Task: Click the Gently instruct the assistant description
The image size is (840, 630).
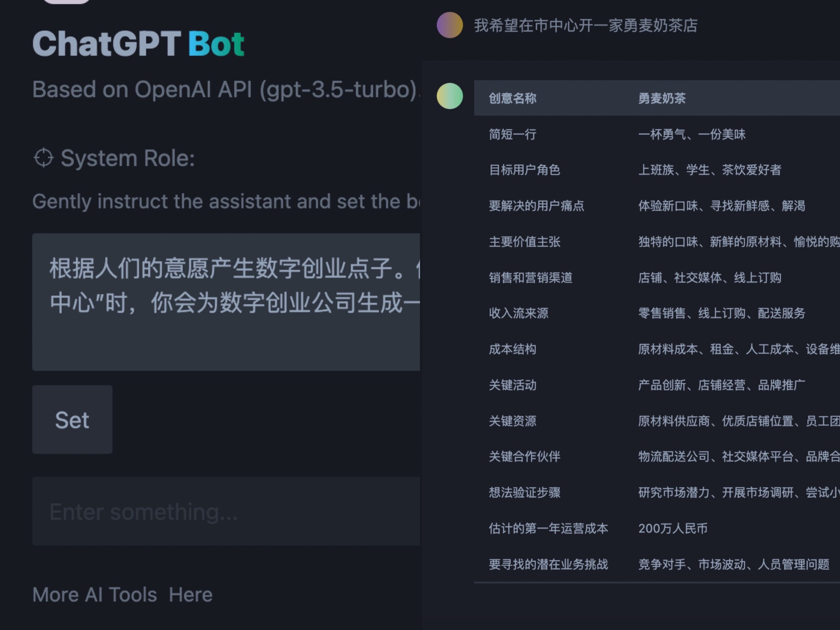Action: coord(226,201)
